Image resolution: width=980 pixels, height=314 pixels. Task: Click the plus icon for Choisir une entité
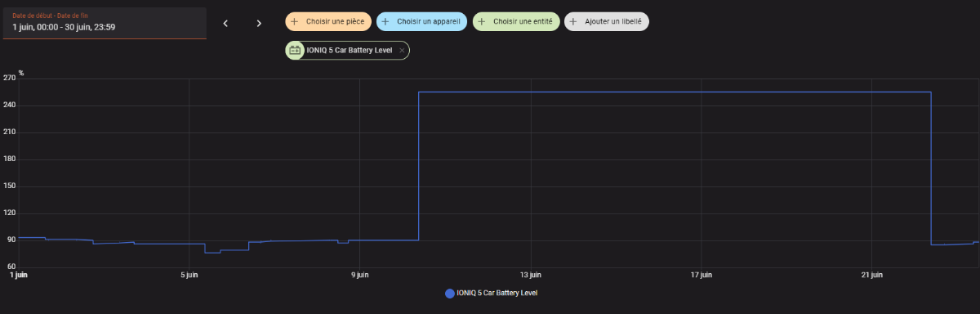point(483,21)
